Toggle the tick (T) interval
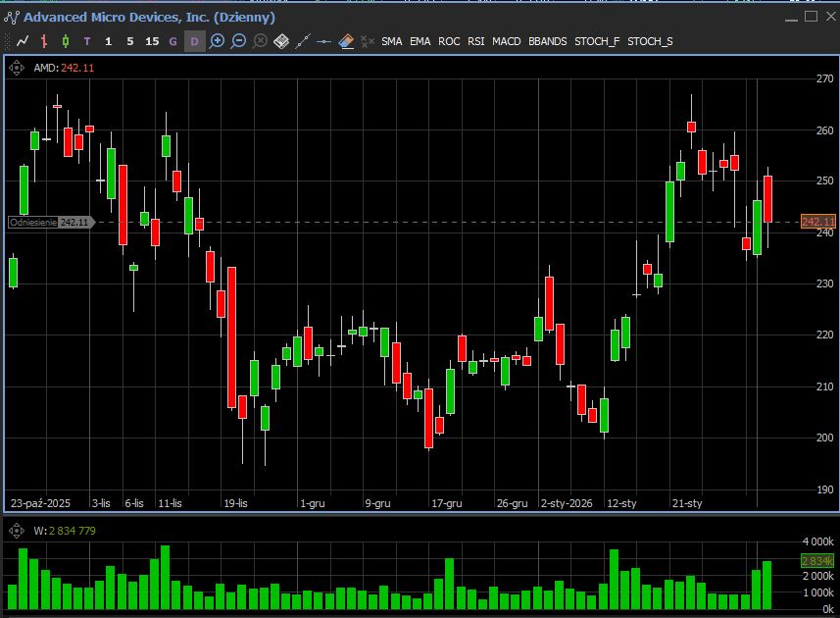 pos(87,41)
